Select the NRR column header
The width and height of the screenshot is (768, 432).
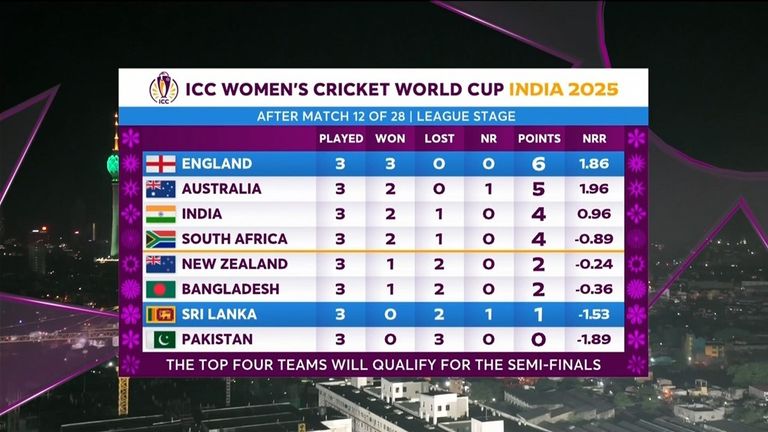tap(593, 138)
